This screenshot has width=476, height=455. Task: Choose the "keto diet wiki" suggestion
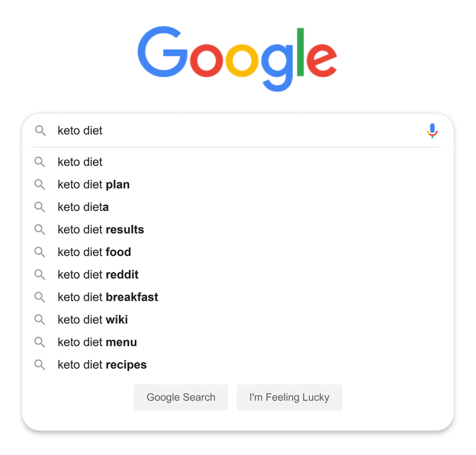coord(93,320)
